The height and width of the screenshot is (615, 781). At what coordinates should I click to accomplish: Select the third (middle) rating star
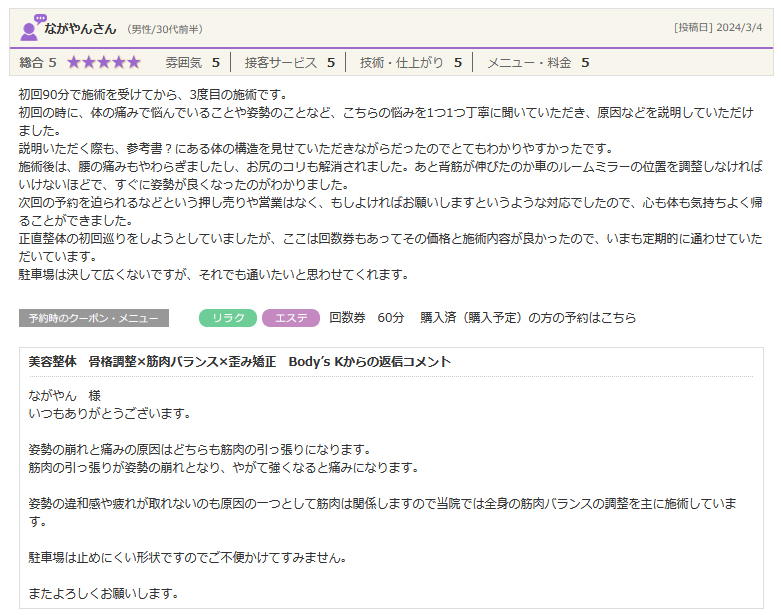[104, 62]
